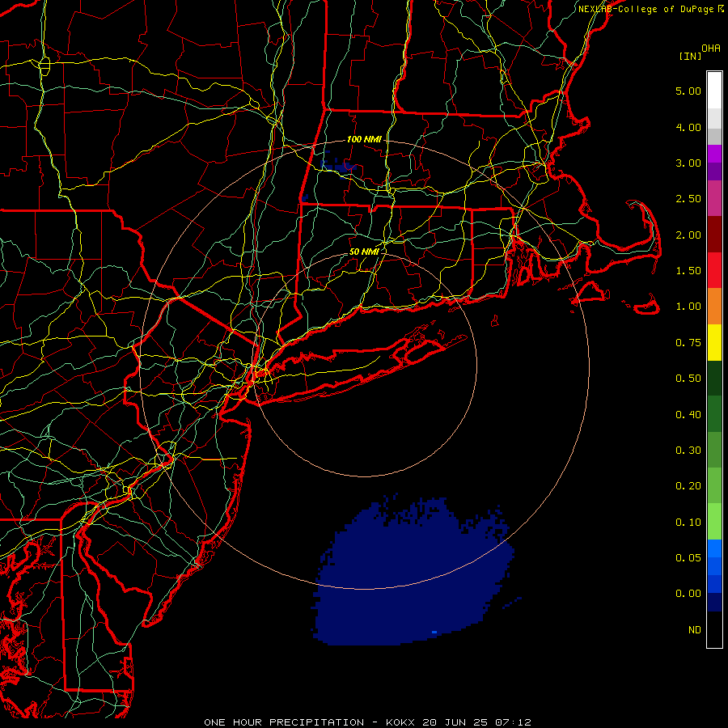This screenshot has height=728, width=728.
Task: Click the 2.50 legend value
Action: [688, 199]
